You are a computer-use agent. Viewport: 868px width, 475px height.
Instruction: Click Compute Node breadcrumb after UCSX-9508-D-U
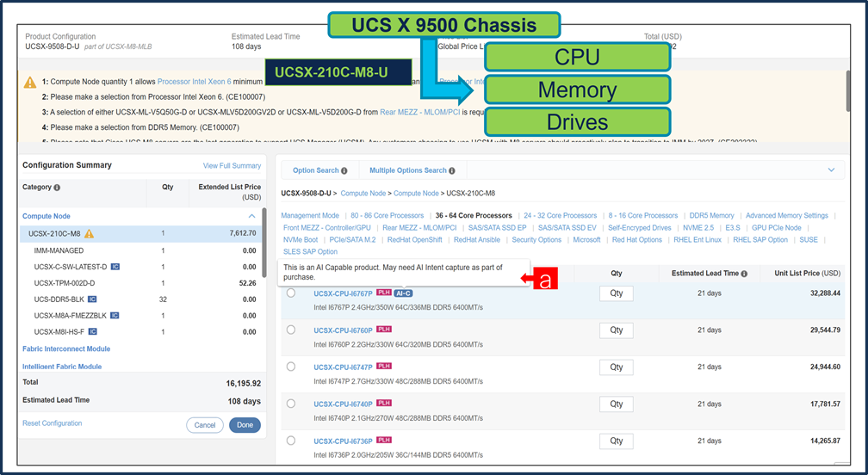tap(363, 194)
